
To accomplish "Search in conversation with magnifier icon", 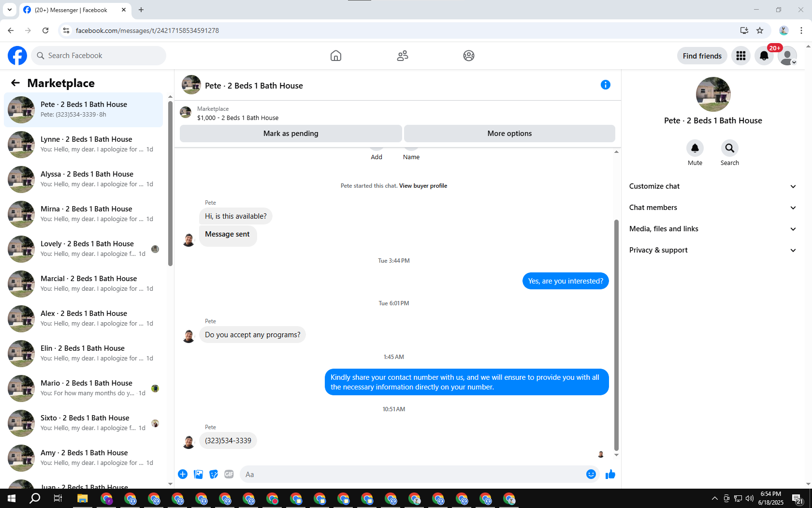I will [x=730, y=148].
